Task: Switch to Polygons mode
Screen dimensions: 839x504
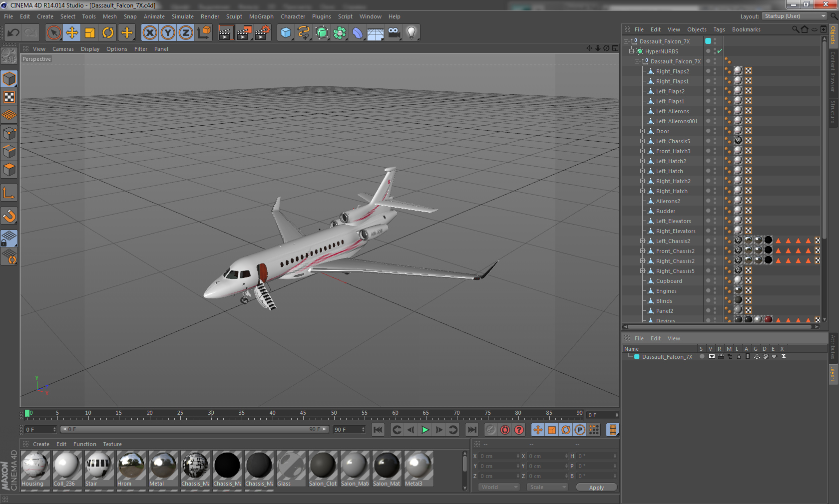Action: 9,170
